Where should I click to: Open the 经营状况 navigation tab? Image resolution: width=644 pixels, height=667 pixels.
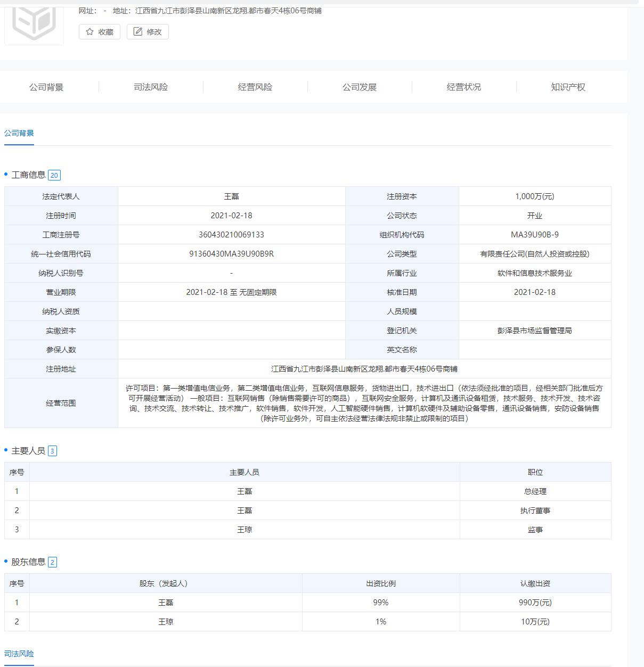pos(464,87)
